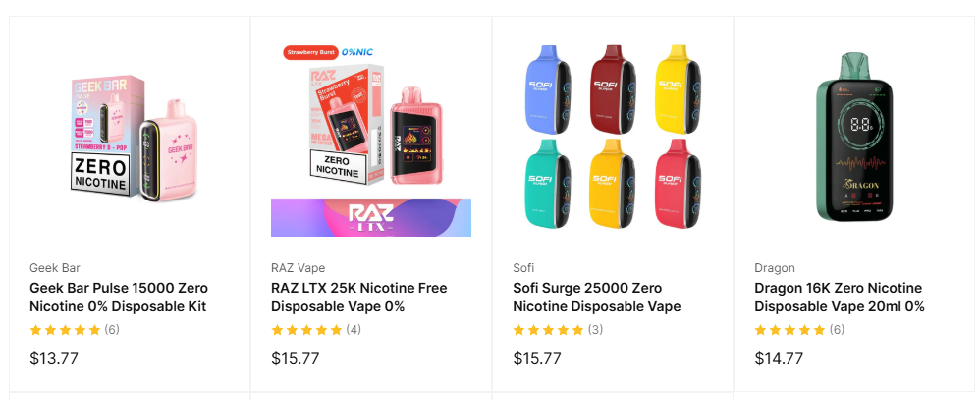This screenshot has width=980, height=400.
Task: Click the star rating with 6 reviews for Geek Bar
Action: tap(75, 330)
